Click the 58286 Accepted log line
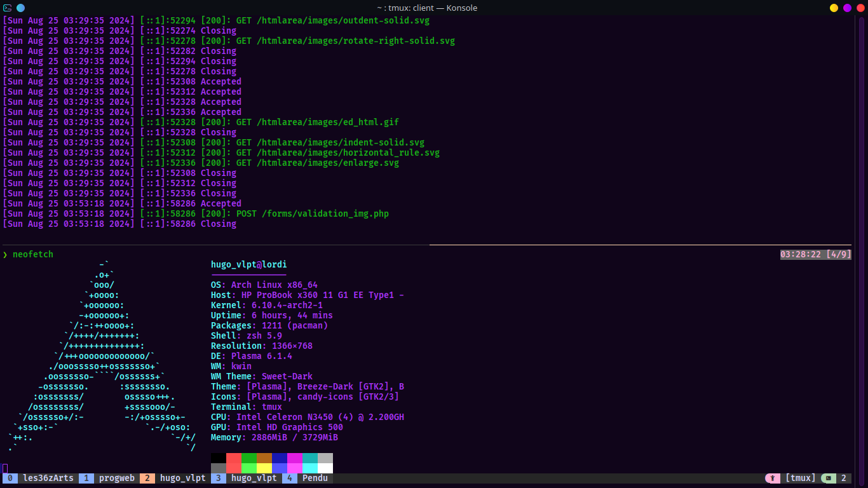868x488 pixels. 122,203
